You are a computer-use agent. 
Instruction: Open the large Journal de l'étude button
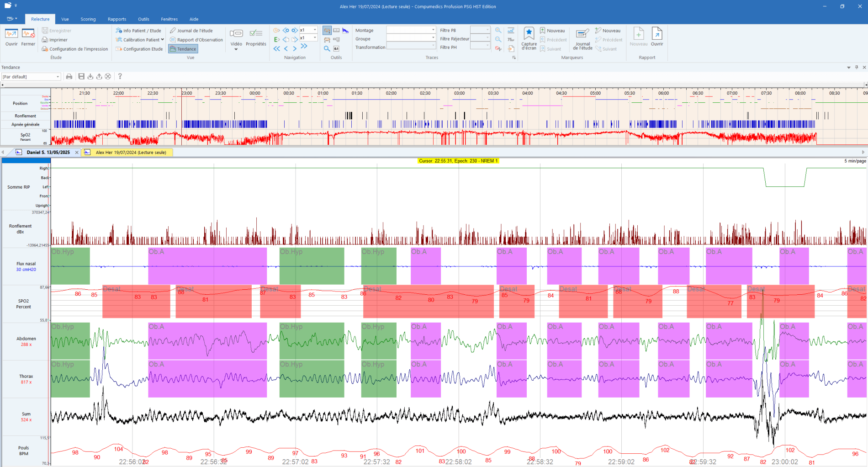[x=582, y=38]
